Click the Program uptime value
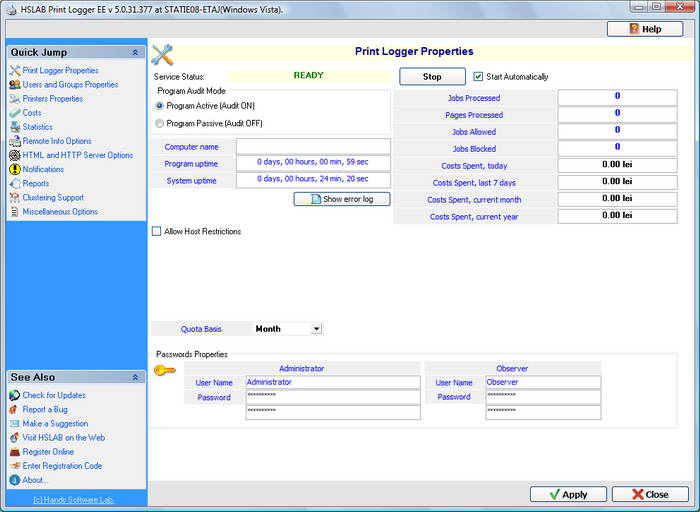The image size is (700, 512). (313, 163)
